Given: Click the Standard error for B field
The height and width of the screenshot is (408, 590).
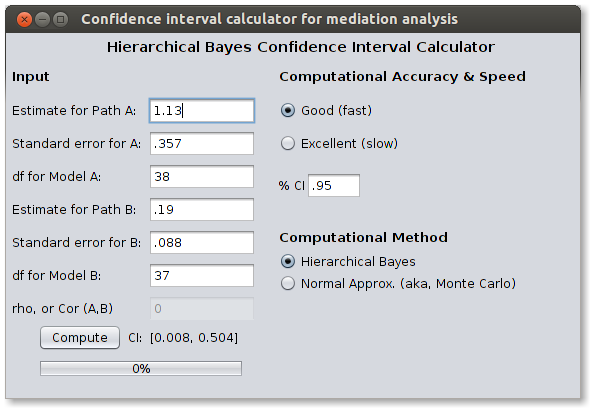Looking at the screenshot, I should [x=202, y=242].
